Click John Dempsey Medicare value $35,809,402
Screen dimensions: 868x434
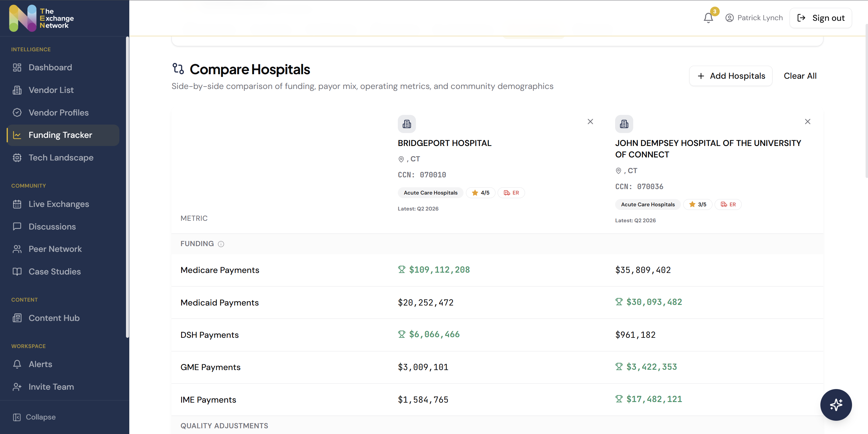[643, 270]
